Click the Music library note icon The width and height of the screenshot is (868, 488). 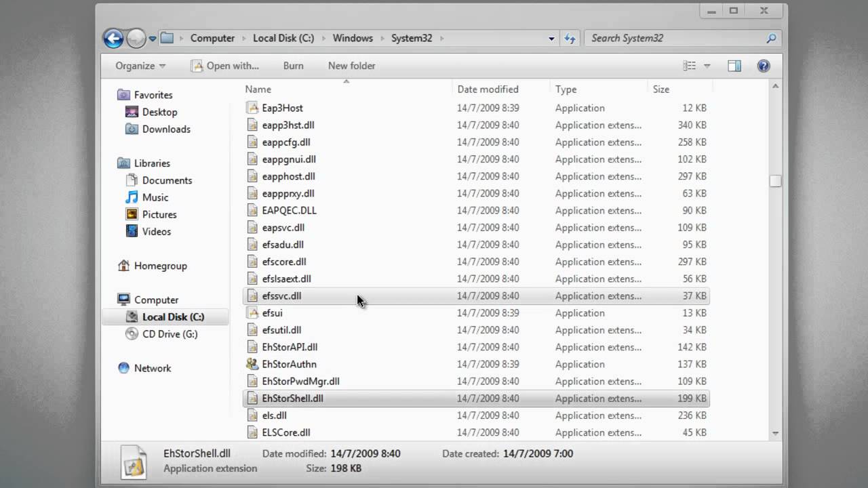click(x=132, y=197)
